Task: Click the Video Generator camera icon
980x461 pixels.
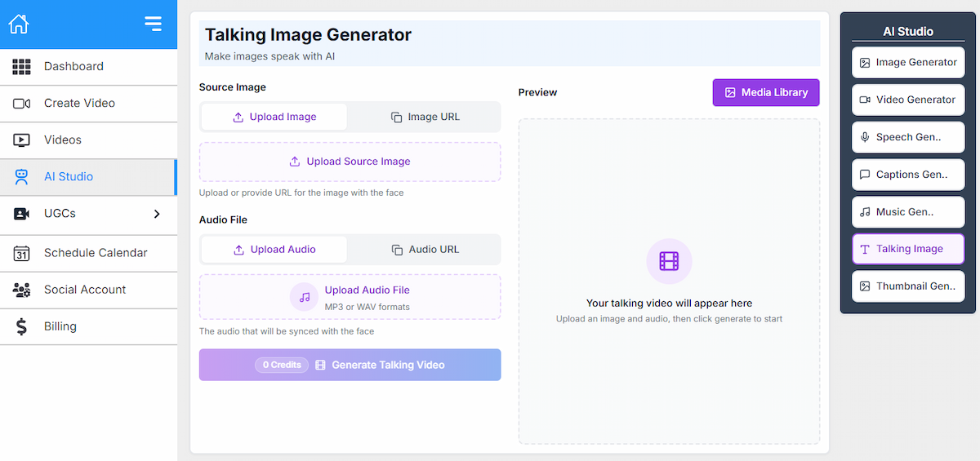Action: [865, 100]
